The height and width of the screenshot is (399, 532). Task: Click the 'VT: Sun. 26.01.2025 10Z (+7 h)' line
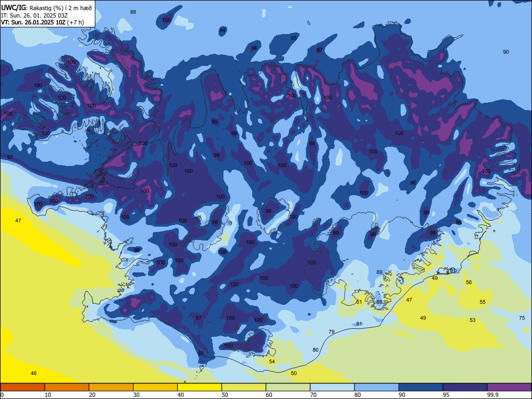(x=43, y=22)
